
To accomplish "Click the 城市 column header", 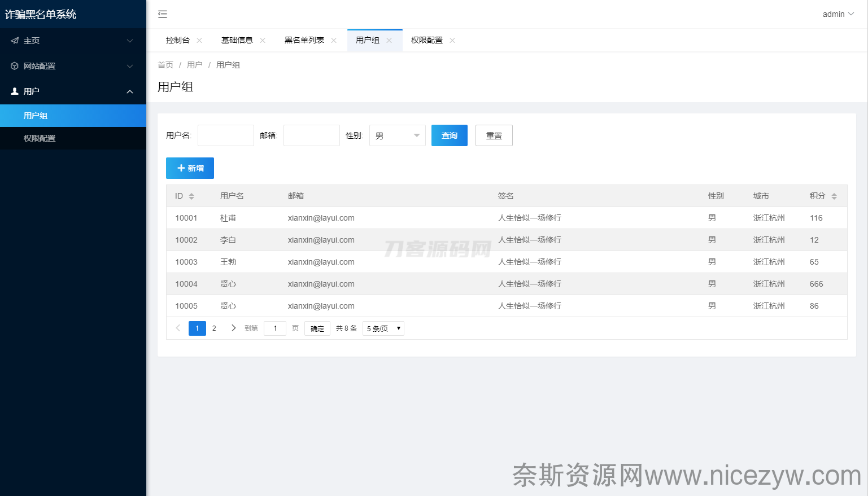I will click(x=761, y=196).
